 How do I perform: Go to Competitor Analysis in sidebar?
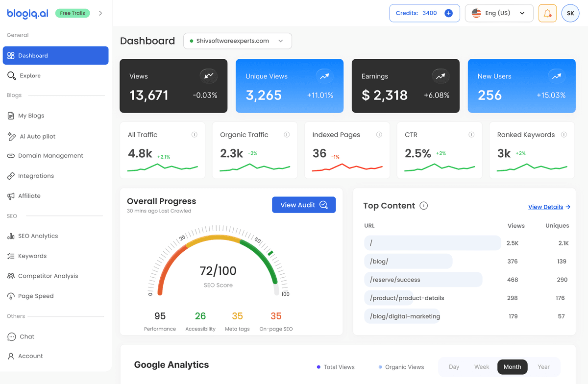pyautogui.click(x=48, y=276)
